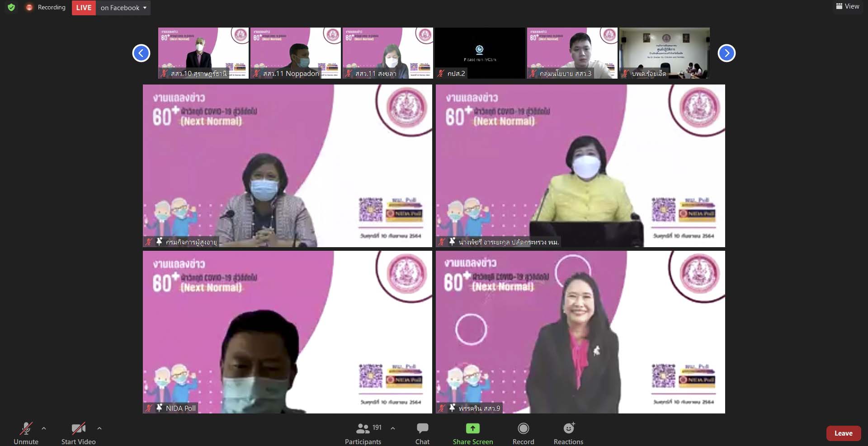The image size is (868, 446).
Task: Click pin icon on พรรครัน สสว.9 video
Action: (x=452, y=408)
